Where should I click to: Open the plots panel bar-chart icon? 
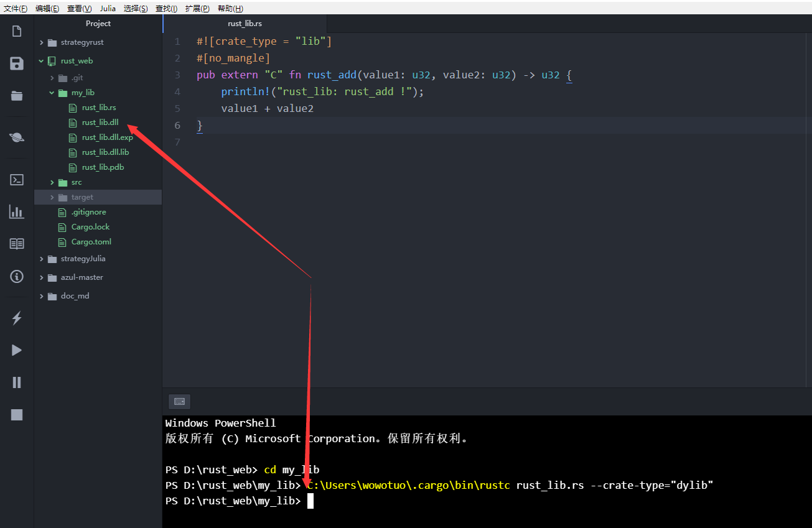16,211
